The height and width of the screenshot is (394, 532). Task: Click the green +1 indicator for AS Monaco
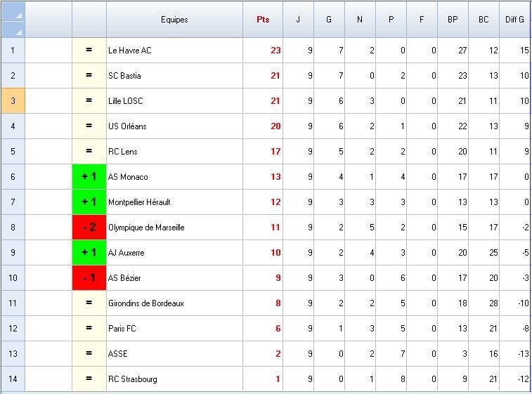tap(89, 177)
